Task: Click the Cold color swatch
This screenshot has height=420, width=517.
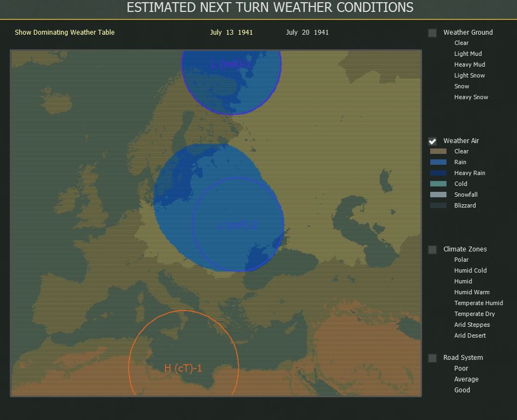Action: (438, 184)
